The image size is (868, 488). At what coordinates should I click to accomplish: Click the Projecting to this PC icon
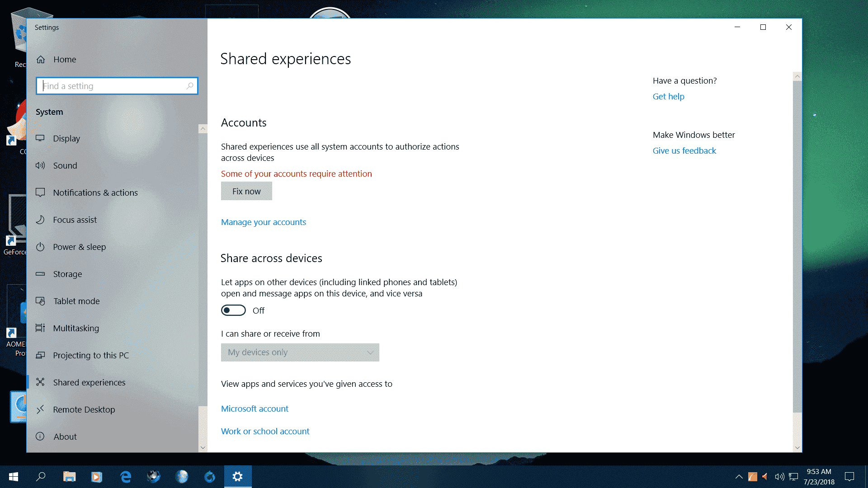(x=40, y=355)
